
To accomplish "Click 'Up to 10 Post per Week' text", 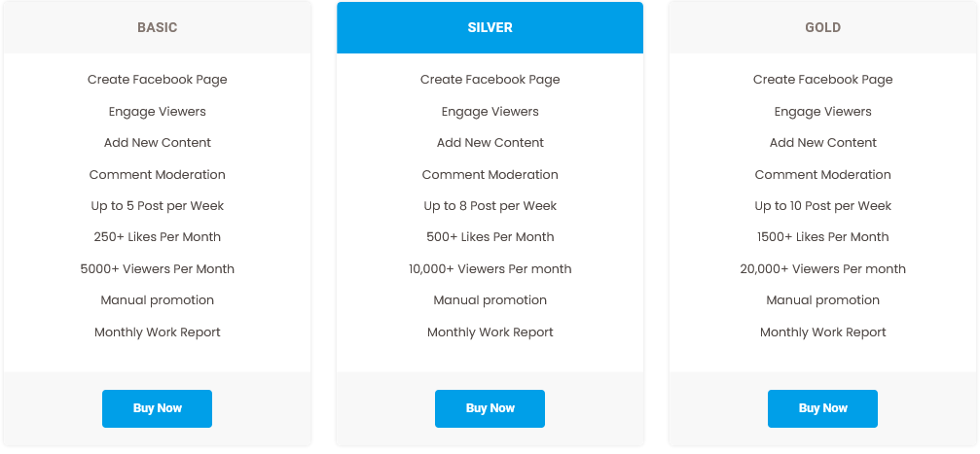I will point(822,206).
